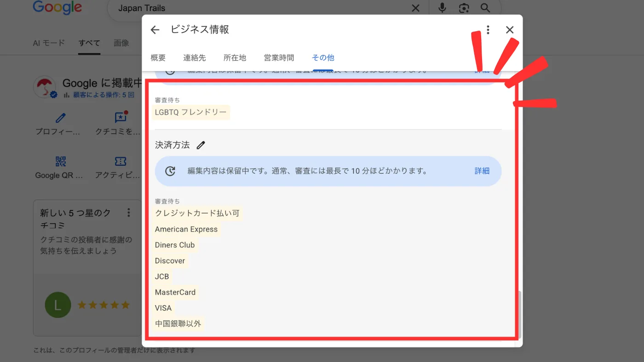
Task: Open options menu on the 新しい5つ星のクチコミ card
Action: point(129,213)
